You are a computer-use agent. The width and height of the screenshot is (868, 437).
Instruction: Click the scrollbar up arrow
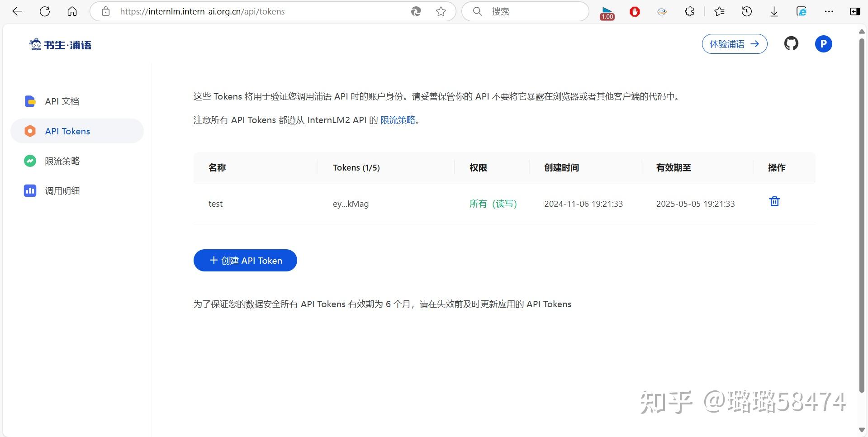(x=862, y=32)
